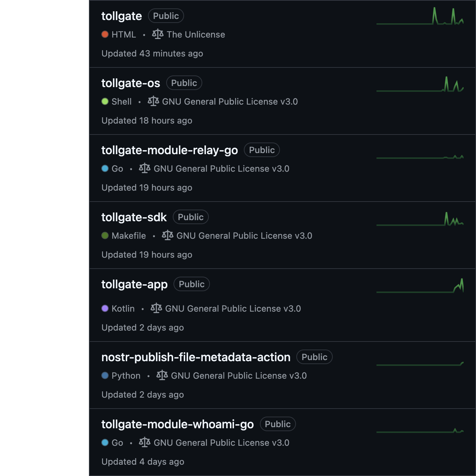The image size is (476, 476).
Task: Click the tollgate-sdk activity sparkline graph
Action: pos(420,219)
